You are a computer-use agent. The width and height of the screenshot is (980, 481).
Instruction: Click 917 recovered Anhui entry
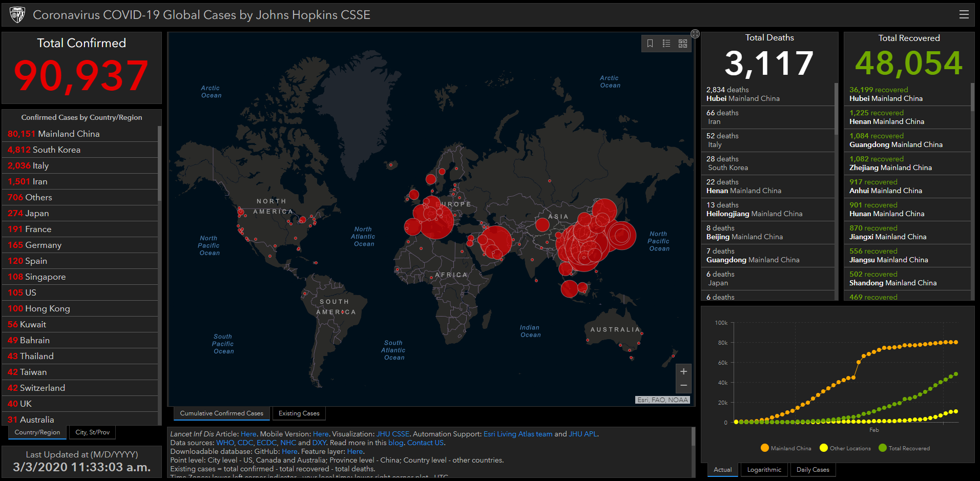[x=907, y=186]
